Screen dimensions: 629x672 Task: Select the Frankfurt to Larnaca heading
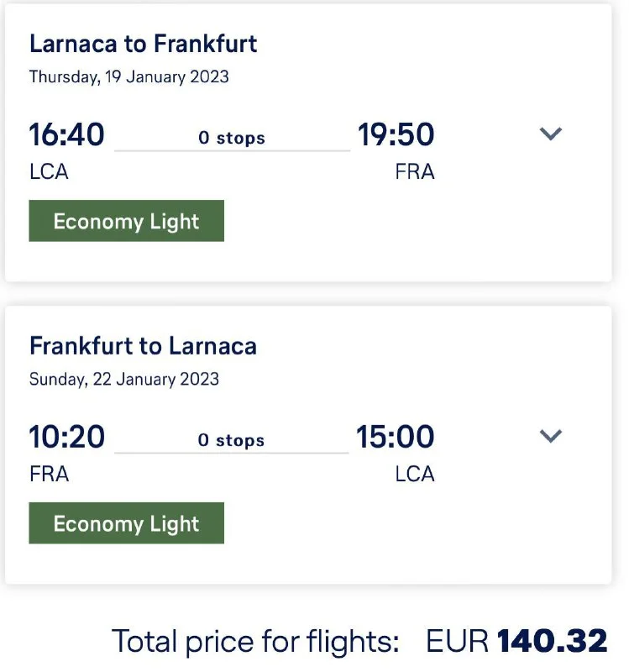pyautogui.click(x=143, y=346)
